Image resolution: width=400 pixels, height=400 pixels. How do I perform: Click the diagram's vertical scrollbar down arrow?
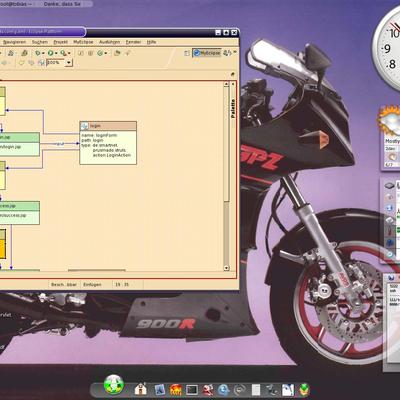coord(226,268)
